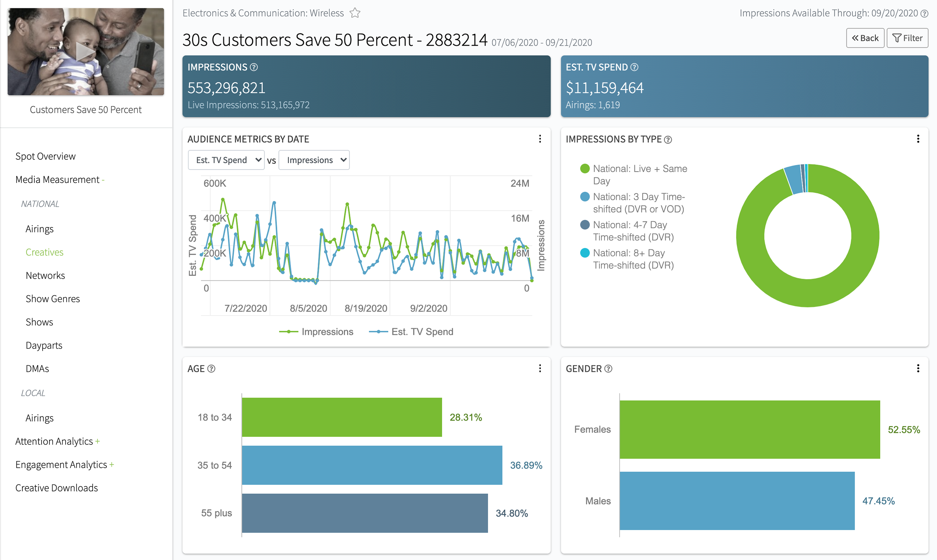Open the Gender chart kebab menu
The height and width of the screenshot is (560, 937).
coord(918,369)
